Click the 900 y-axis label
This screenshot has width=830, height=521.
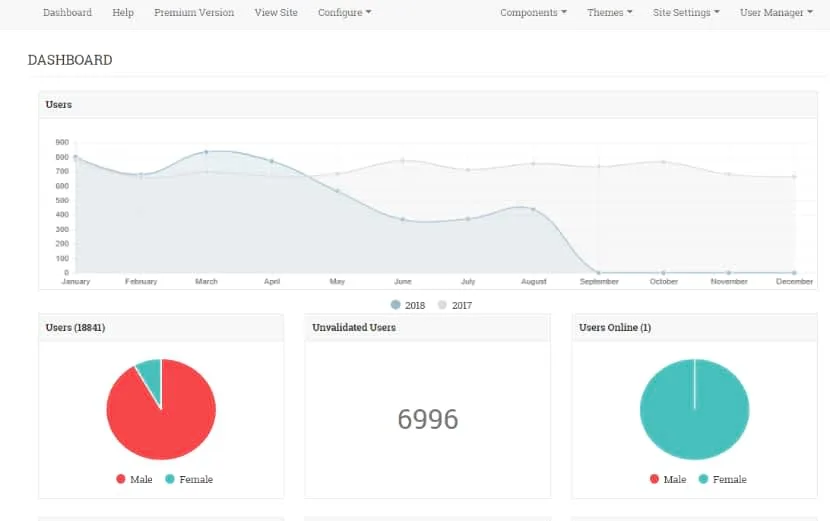click(x=62, y=142)
